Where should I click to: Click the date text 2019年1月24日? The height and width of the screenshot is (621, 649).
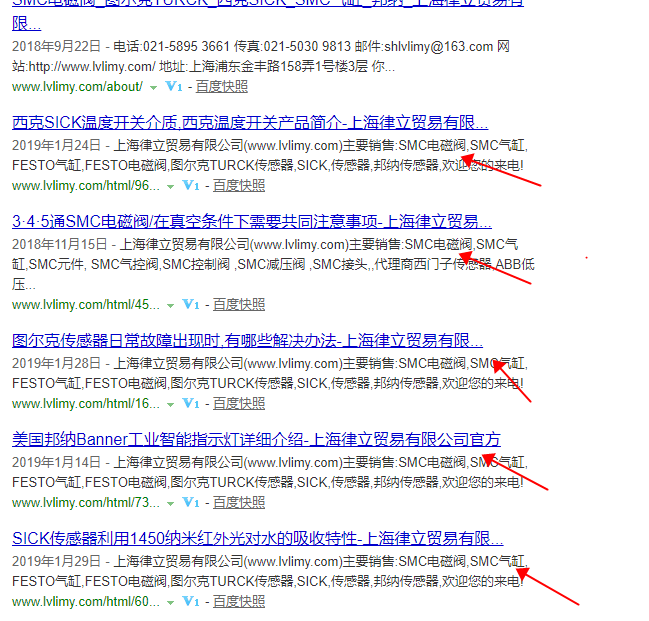(56, 145)
